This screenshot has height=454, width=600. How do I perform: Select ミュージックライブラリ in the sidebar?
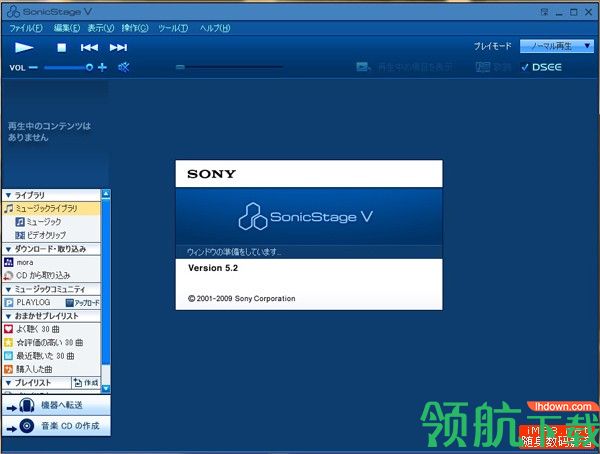coord(51,209)
